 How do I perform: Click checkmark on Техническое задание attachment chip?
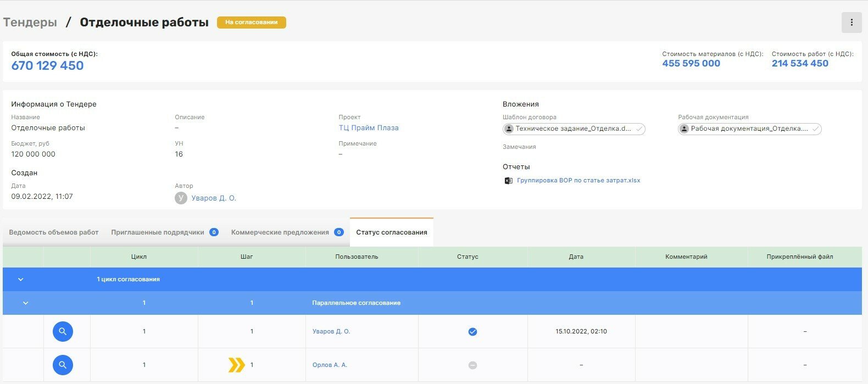[639, 129]
